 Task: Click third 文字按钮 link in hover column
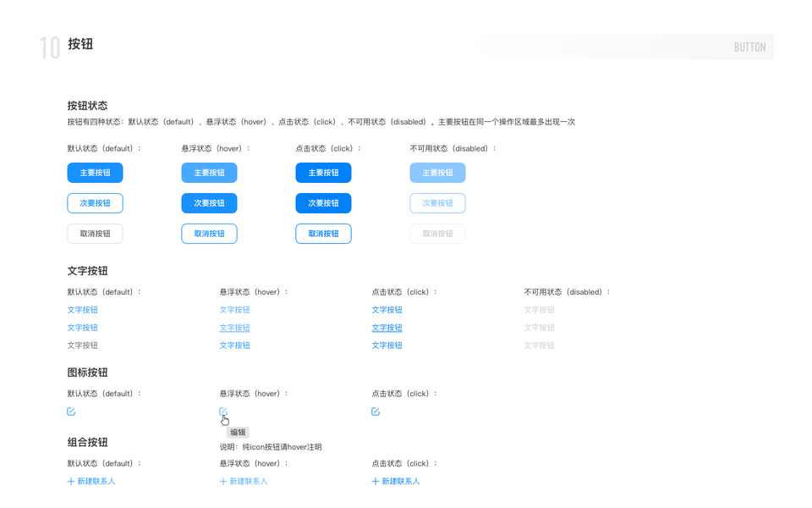click(234, 345)
